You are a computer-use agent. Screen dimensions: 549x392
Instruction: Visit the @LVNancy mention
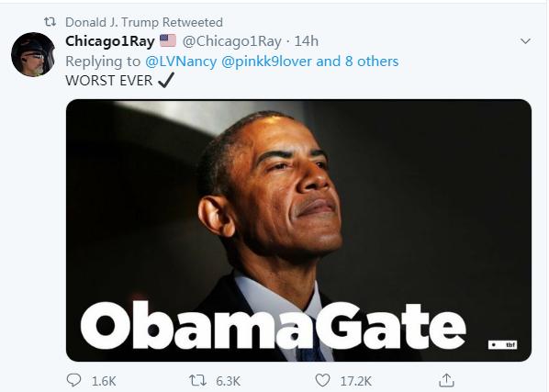point(181,62)
